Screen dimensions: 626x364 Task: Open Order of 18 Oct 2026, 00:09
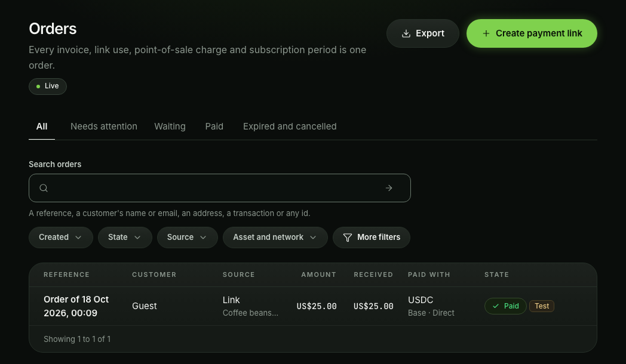pos(76,306)
